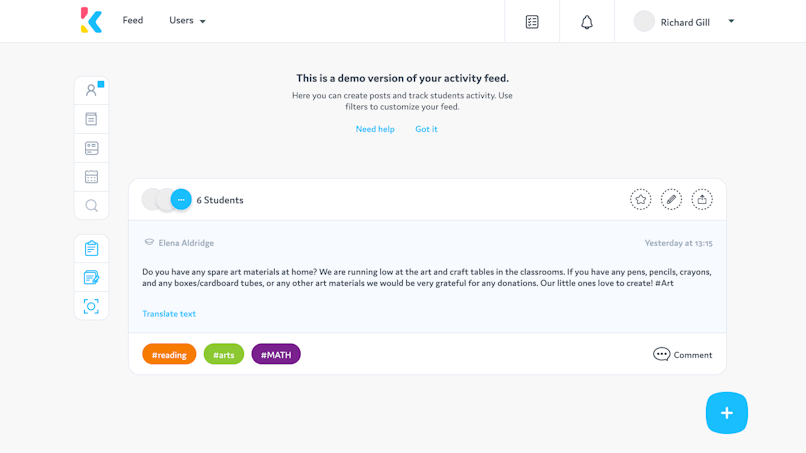
Task: Open the notifications bell
Action: [587, 22]
